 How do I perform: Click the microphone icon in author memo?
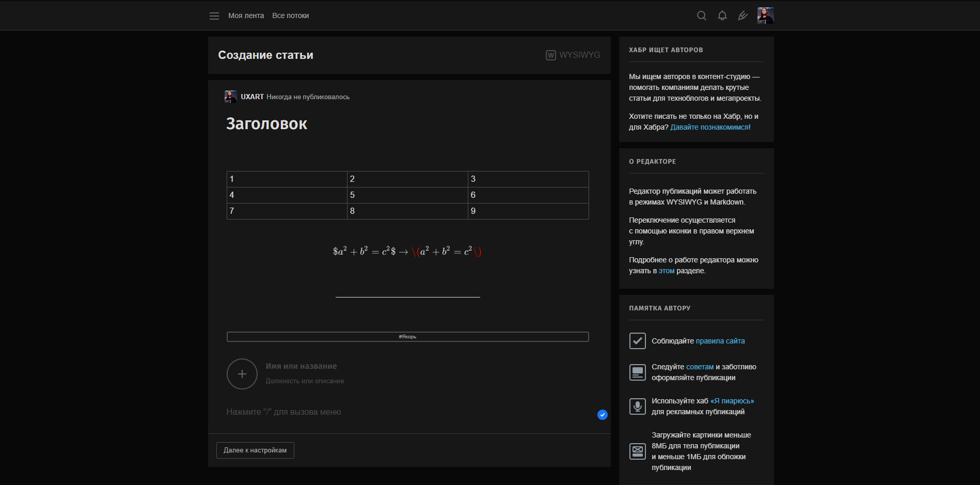point(637,406)
